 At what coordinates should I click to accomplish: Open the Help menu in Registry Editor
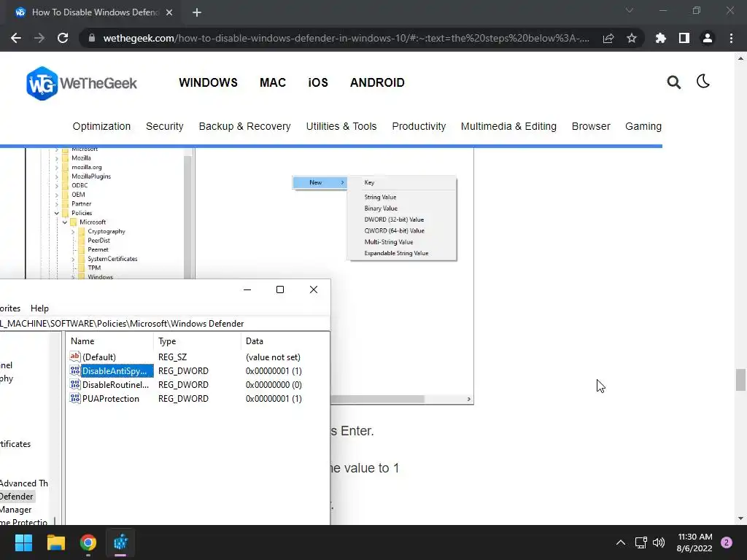point(39,308)
